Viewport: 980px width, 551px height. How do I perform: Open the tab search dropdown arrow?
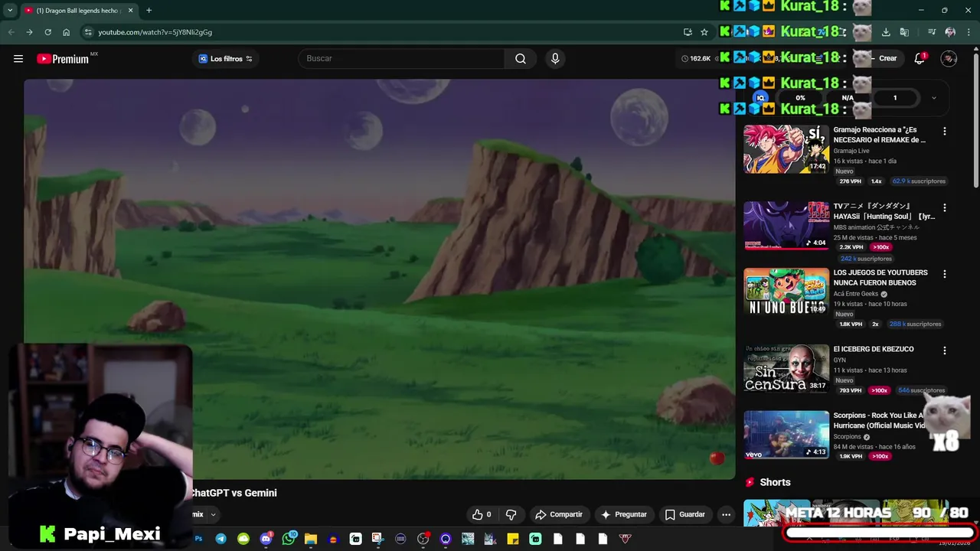[x=10, y=10]
